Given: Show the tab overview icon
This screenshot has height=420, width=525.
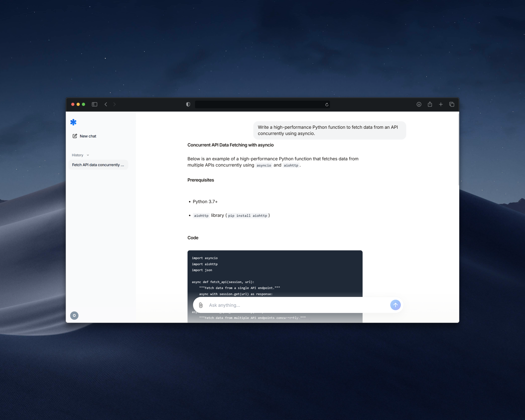Looking at the screenshot, I should pos(452,104).
